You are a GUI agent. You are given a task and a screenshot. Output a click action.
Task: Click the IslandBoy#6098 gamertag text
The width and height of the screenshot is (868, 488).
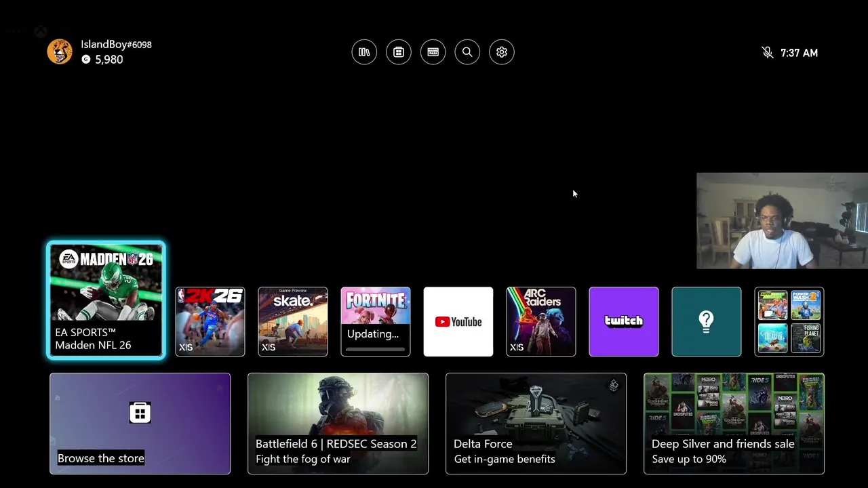coord(116,45)
